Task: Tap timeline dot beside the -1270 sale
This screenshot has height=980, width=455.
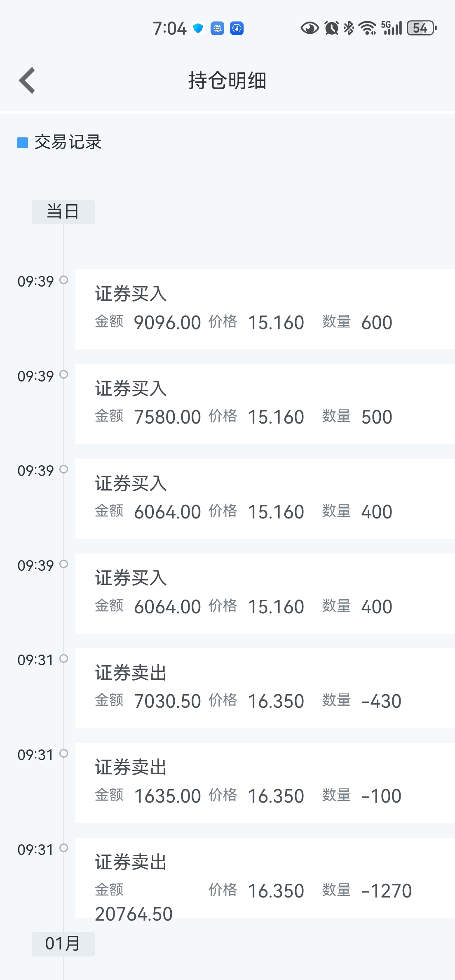Action: 63,848
